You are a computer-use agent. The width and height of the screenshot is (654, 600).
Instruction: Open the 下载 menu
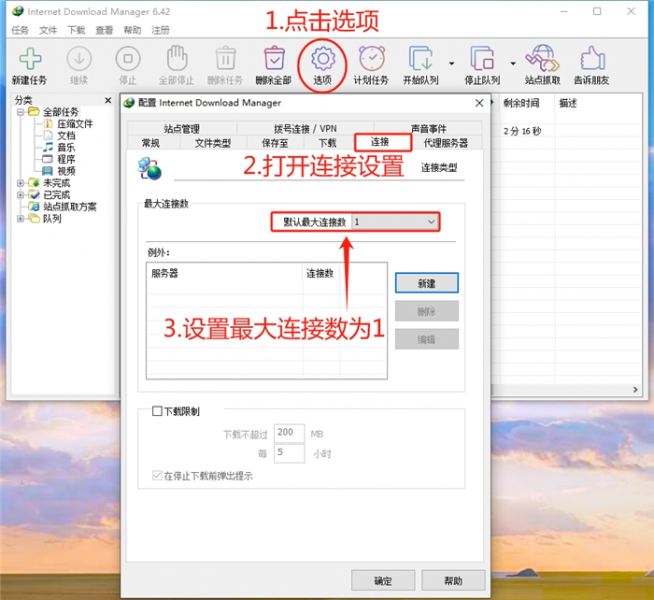[x=76, y=30]
